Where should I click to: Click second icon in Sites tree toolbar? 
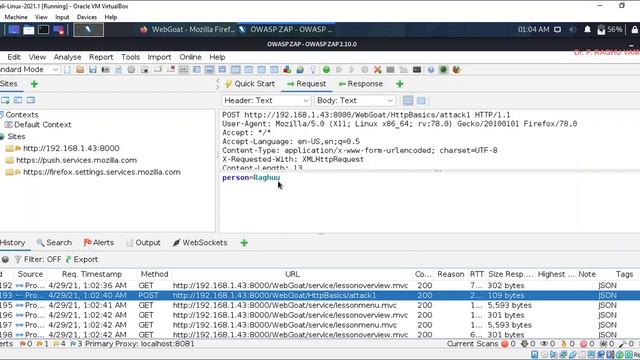(x=18, y=100)
